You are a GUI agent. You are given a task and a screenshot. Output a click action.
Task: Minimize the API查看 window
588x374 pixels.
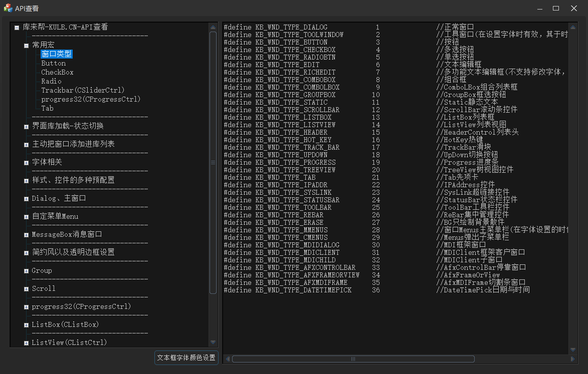coord(539,8)
